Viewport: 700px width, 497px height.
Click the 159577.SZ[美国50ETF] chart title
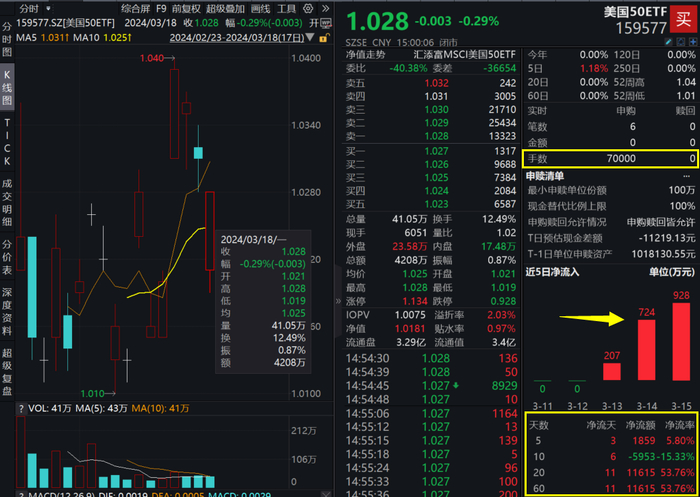click(66, 23)
